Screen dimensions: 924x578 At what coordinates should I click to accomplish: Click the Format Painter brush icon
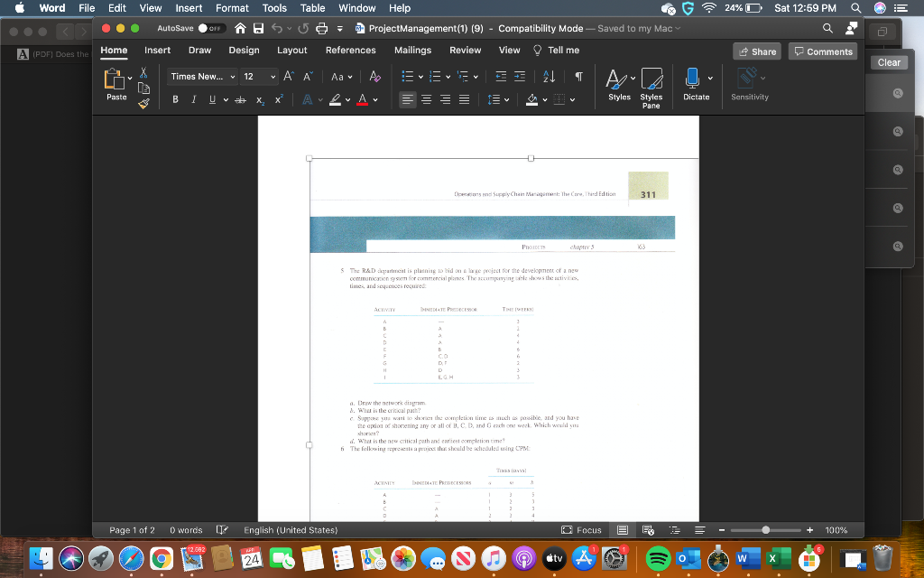point(143,102)
